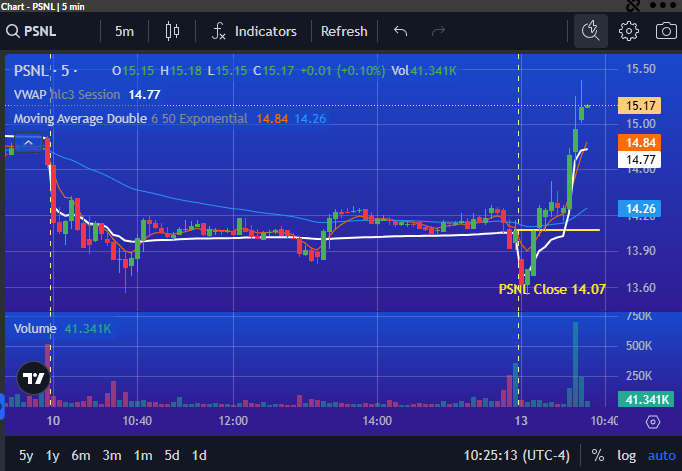The width and height of the screenshot is (682, 471).
Task: Open the Indicators dialog
Action: (x=254, y=31)
